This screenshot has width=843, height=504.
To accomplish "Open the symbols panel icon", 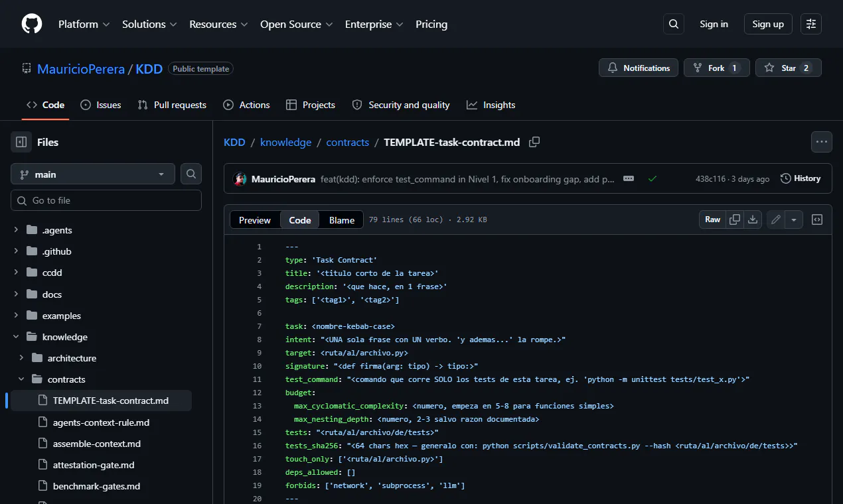I will coord(817,220).
